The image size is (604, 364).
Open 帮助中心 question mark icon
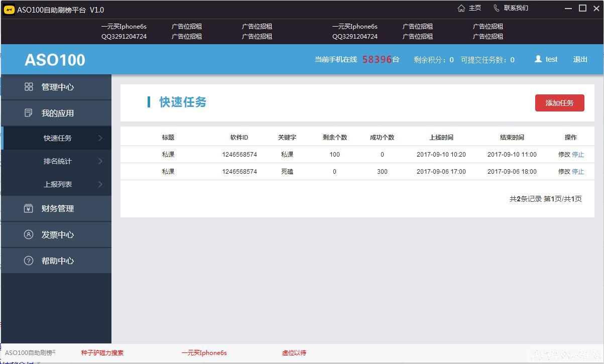tap(29, 261)
